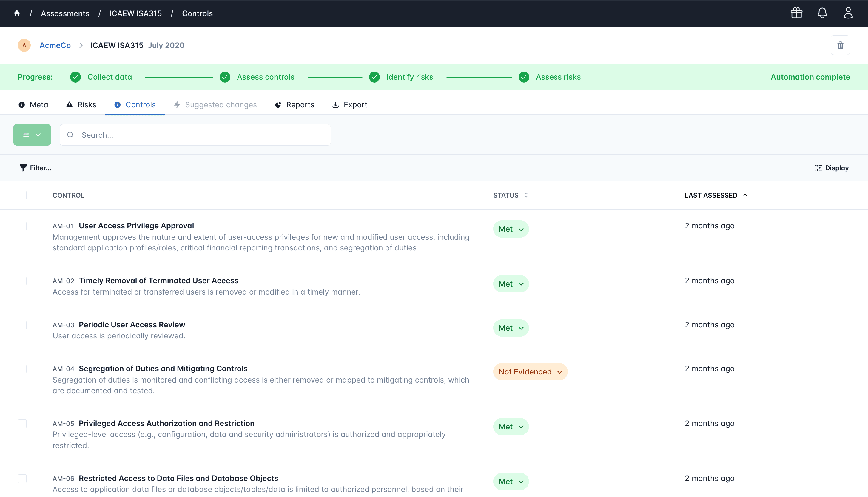Click the trash delete icon
The image size is (868, 497).
(x=840, y=45)
